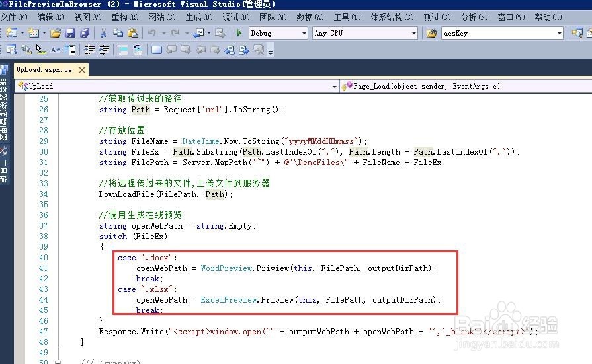This screenshot has height=364, width=592.
Task: Click the Clear Bookmarks icon
Action: tap(259, 50)
